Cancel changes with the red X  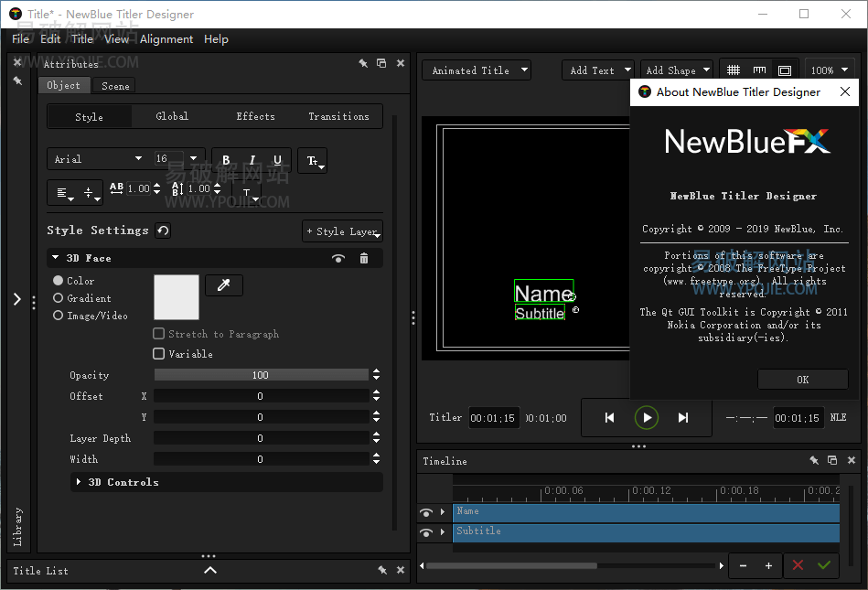[x=798, y=565]
